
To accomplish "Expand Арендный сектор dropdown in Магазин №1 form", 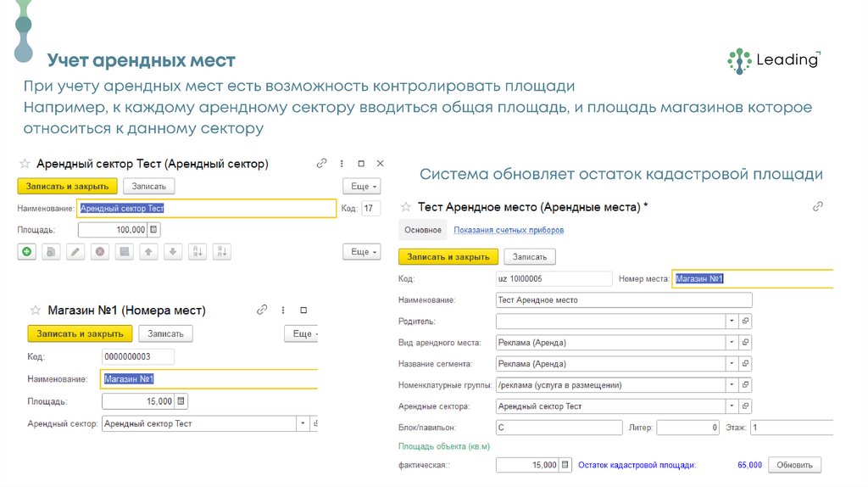I will [x=303, y=423].
